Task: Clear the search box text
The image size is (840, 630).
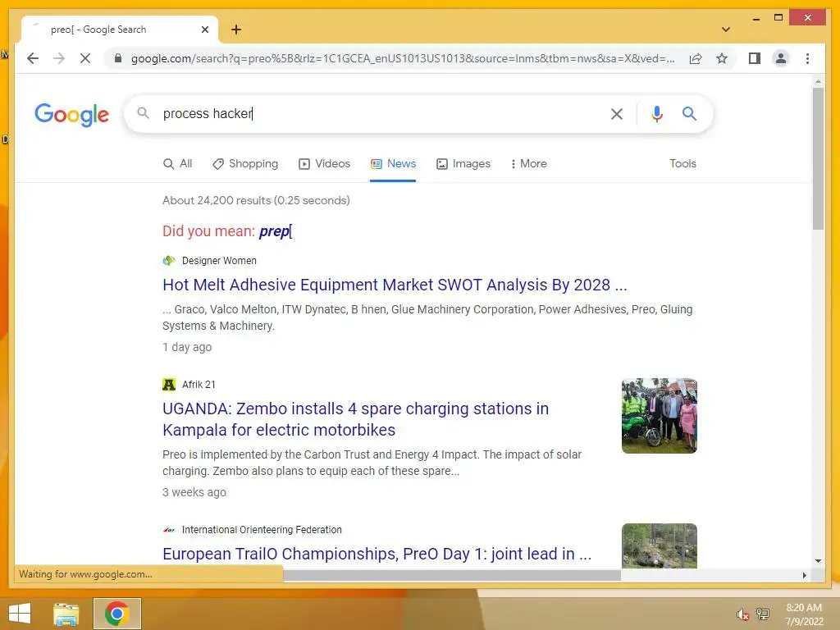Action: click(617, 113)
